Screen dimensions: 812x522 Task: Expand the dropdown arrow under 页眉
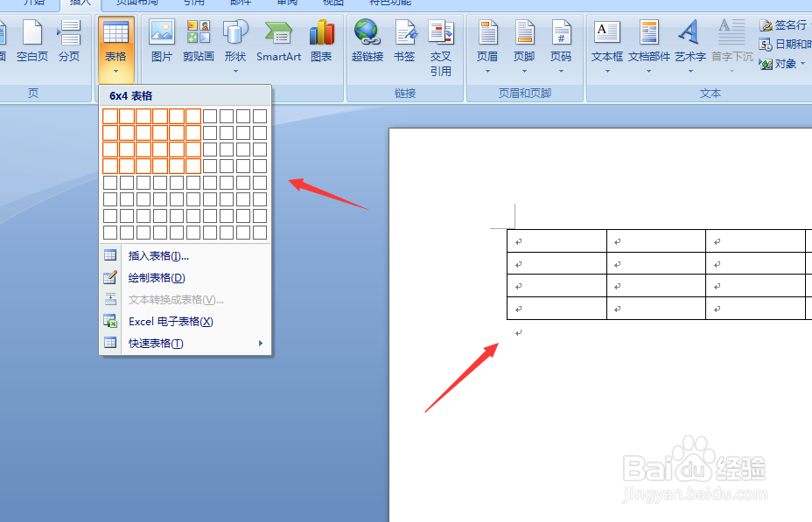[487, 72]
